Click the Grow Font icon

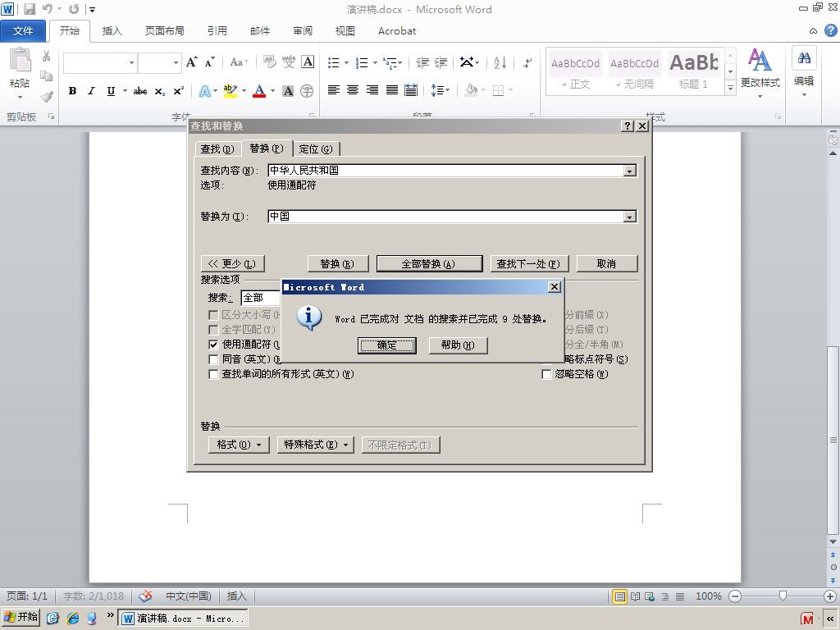[191, 62]
